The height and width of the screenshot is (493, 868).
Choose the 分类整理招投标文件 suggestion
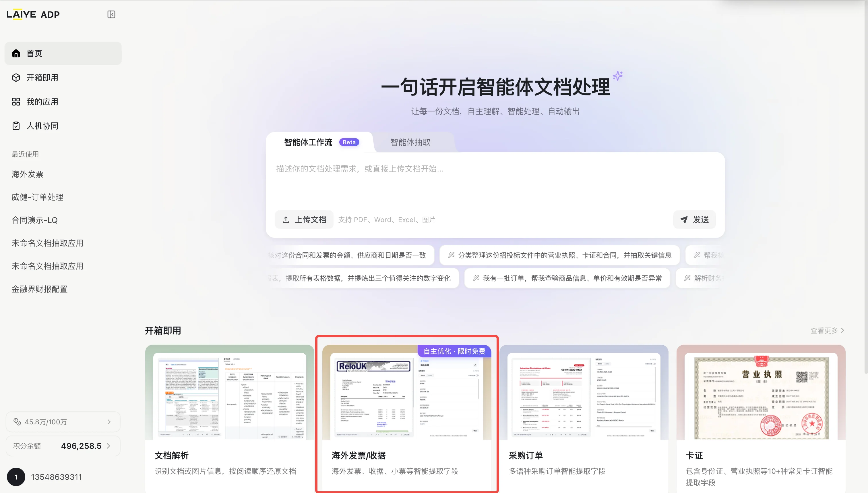pyautogui.click(x=559, y=255)
